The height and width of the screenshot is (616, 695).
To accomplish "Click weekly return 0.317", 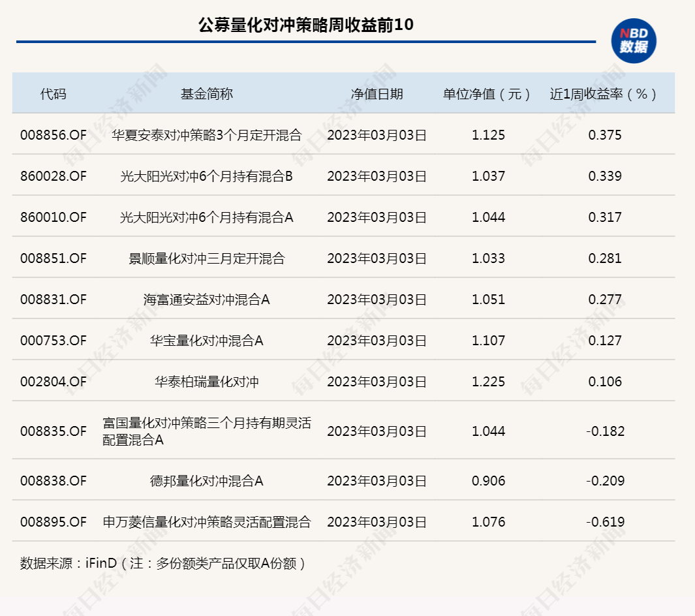I will pyautogui.click(x=604, y=217).
